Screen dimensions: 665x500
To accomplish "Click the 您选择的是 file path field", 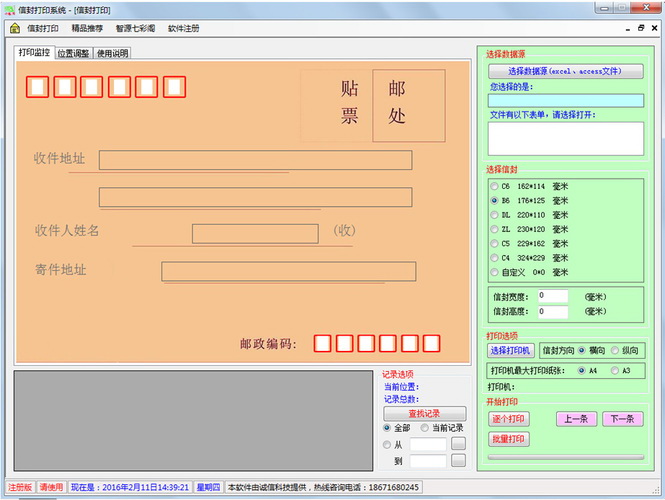I will click(566, 101).
